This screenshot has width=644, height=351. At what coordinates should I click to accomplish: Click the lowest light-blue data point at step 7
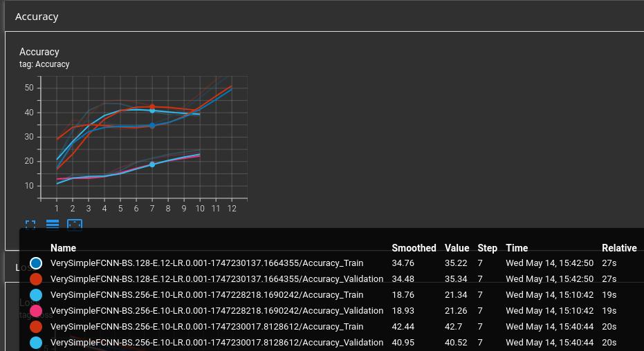click(152, 164)
